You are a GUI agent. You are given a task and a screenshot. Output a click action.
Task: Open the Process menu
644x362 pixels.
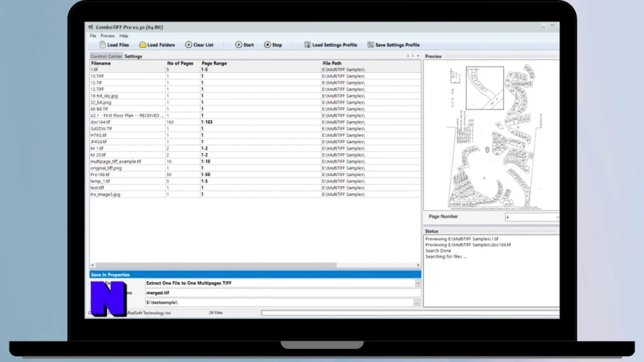tap(108, 36)
